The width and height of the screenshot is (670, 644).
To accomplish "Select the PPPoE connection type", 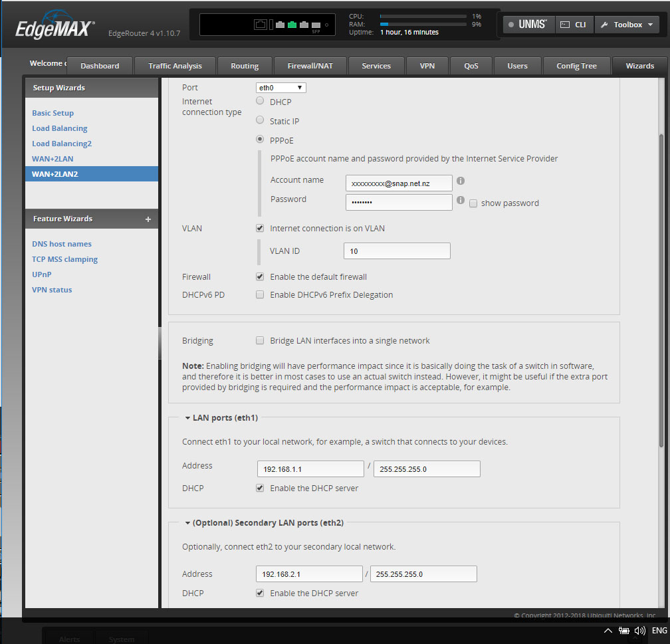I will (x=260, y=140).
